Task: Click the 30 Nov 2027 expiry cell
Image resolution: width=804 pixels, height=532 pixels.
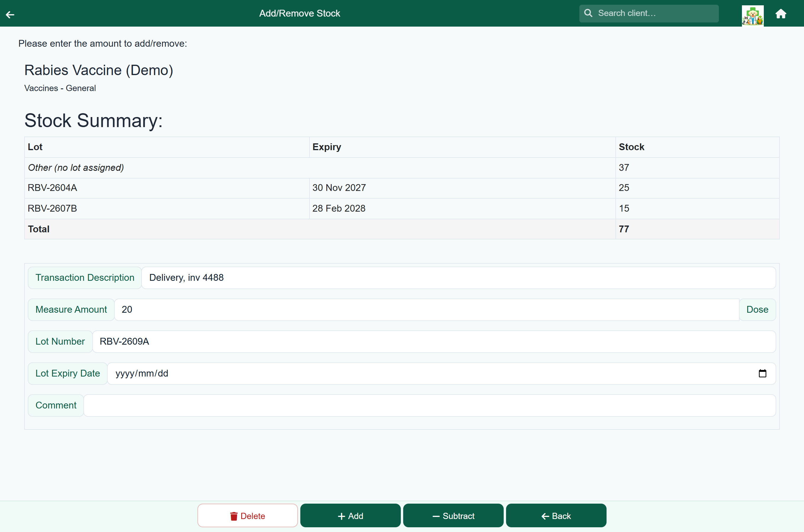Action: (x=462, y=188)
